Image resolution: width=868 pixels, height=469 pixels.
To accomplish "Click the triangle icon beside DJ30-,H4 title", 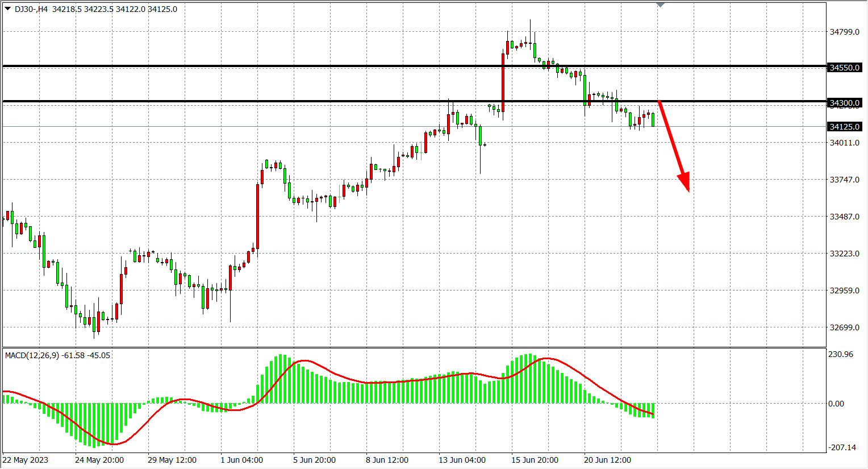I will 7,9.
